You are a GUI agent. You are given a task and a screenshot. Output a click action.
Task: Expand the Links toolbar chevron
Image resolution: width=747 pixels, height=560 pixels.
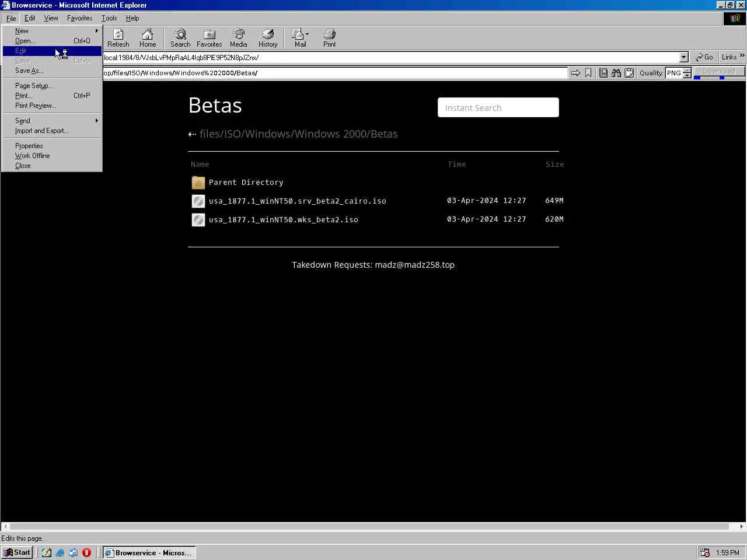coord(742,56)
